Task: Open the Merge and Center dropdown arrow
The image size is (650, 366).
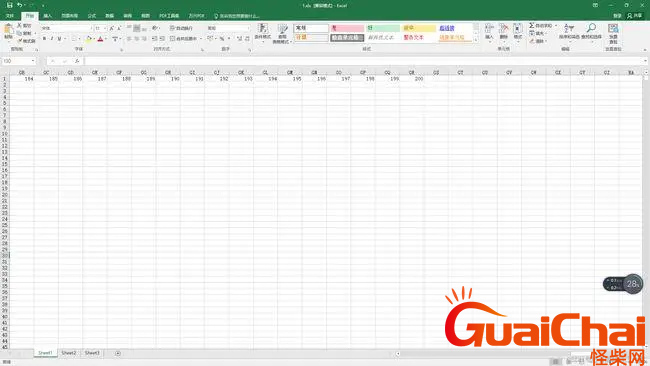Action: click(201, 39)
